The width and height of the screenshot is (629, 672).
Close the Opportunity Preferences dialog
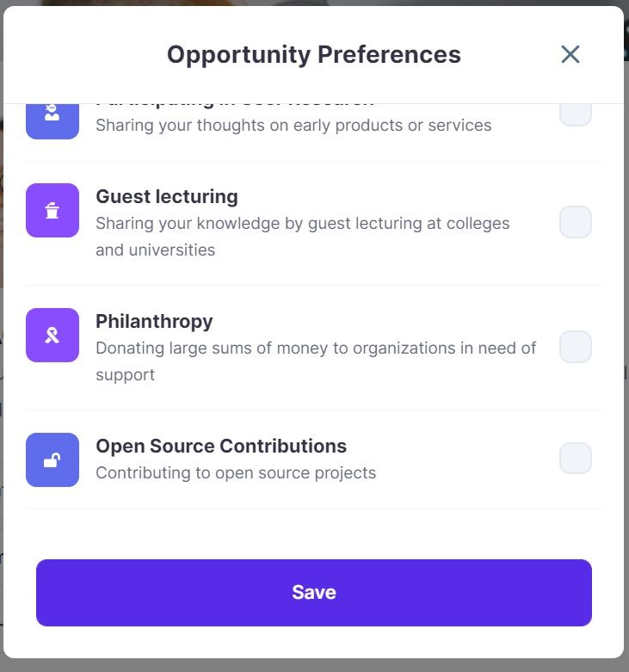click(570, 54)
